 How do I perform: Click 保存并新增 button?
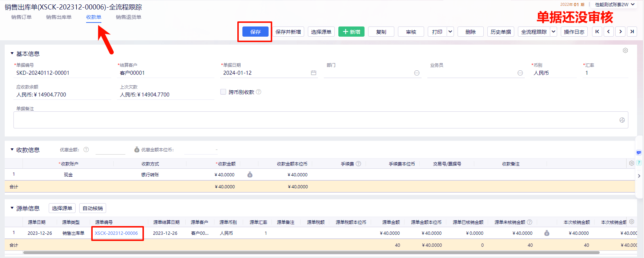(x=288, y=32)
